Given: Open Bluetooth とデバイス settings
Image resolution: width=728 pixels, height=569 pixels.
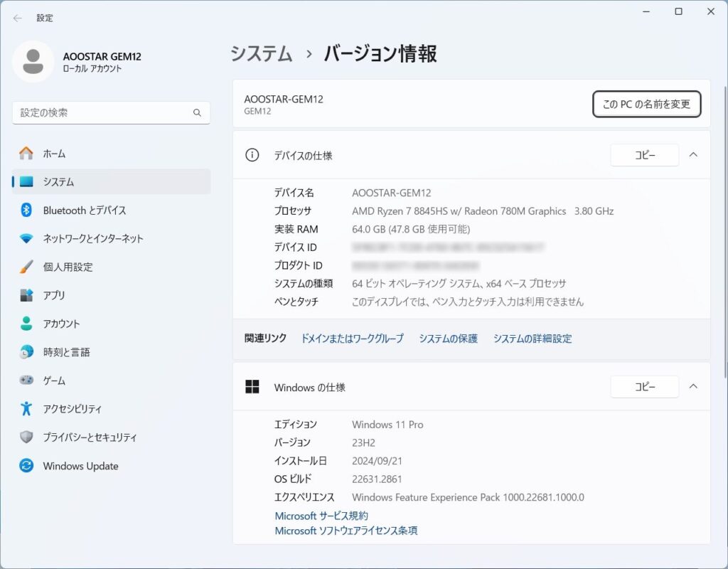Looking at the screenshot, I should [112, 210].
